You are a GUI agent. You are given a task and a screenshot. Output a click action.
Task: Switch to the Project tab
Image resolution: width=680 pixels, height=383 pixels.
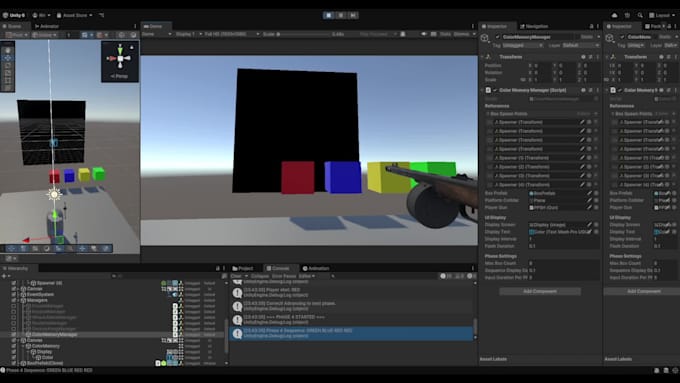pyautogui.click(x=243, y=268)
